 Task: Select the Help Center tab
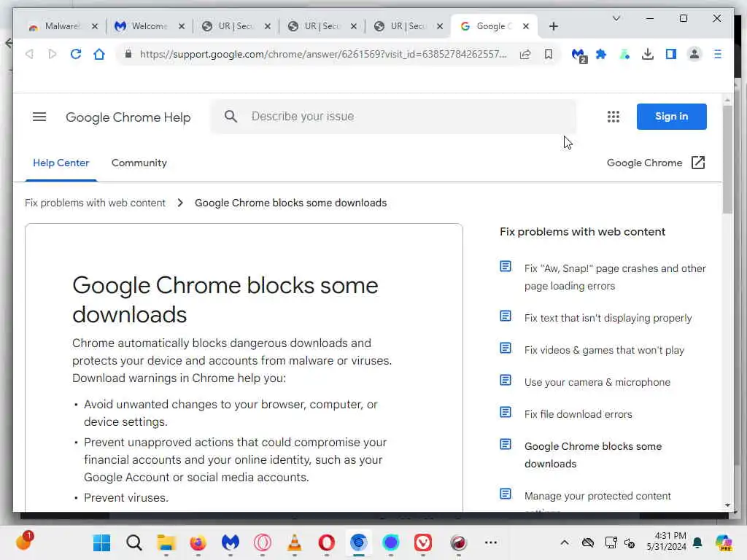pyautogui.click(x=61, y=163)
